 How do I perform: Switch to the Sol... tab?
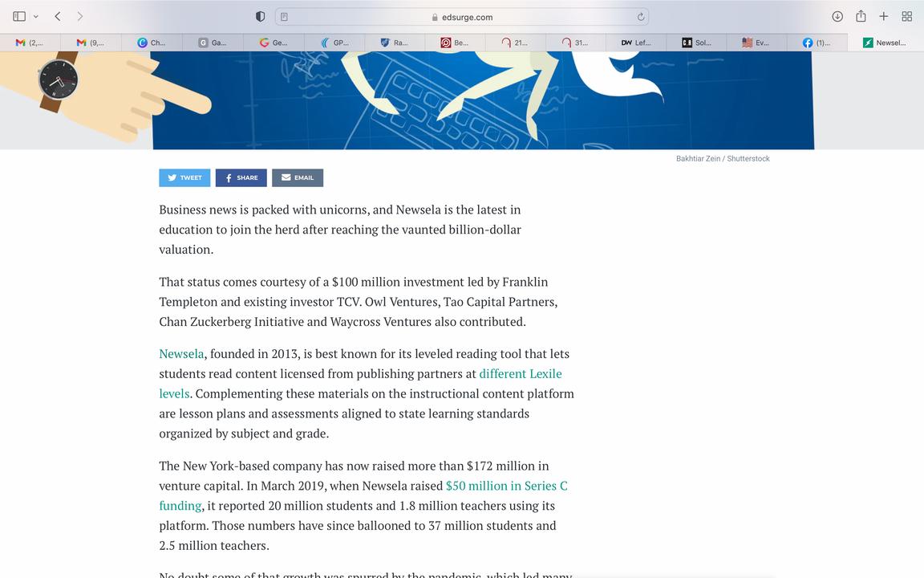pyautogui.click(x=696, y=43)
